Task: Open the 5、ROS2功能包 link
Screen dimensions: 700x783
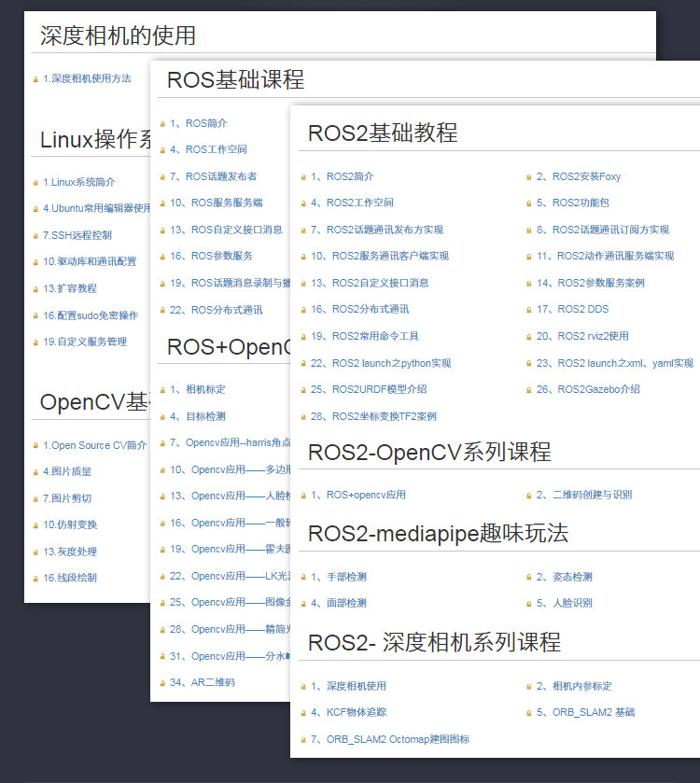Action: pos(573,203)
